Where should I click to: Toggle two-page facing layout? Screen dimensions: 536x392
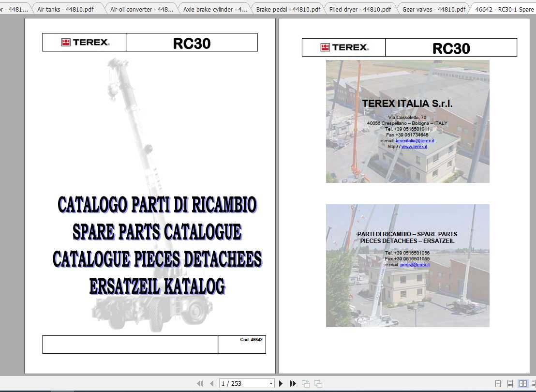(x=523, y=383)
